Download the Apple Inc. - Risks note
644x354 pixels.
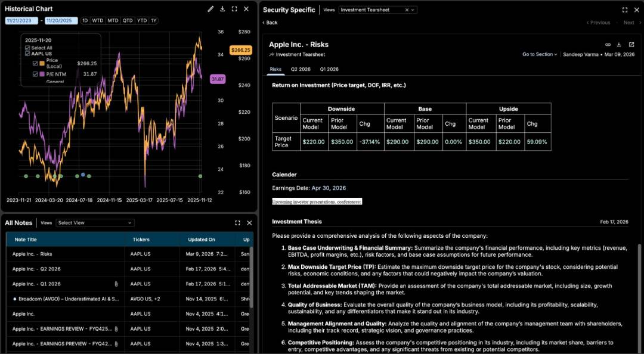point(620,45)
